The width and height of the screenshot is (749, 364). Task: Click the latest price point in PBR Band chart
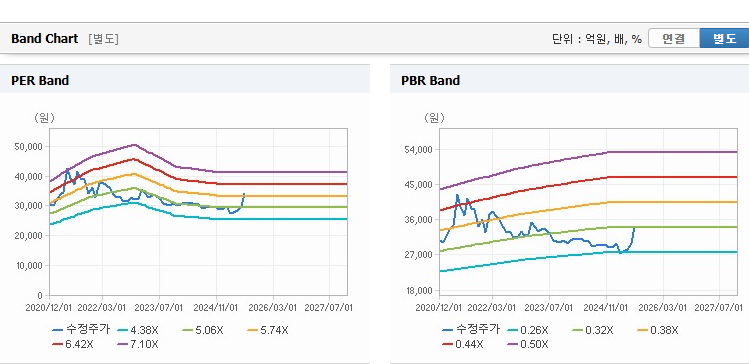(634, 228)
